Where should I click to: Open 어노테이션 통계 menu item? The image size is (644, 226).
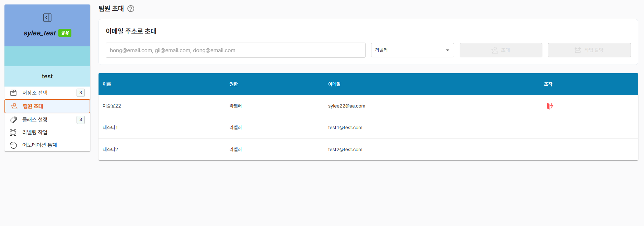[x=47, y=145]
